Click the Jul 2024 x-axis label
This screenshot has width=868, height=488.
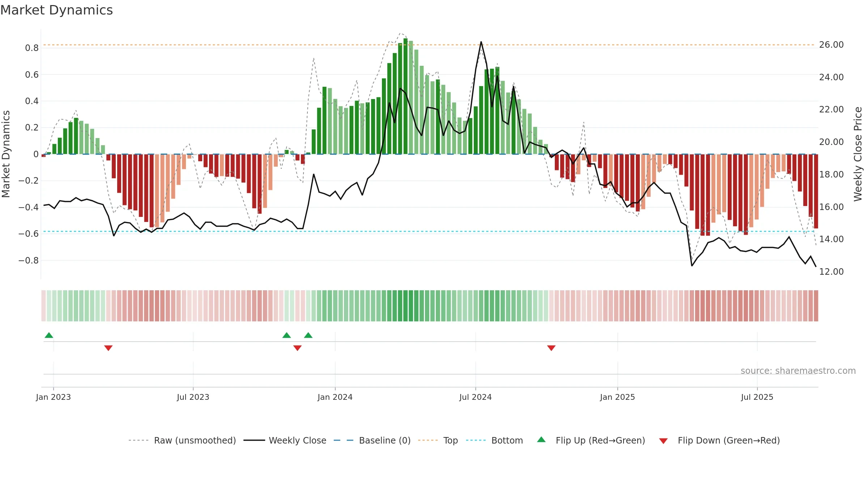coord(476,397)
